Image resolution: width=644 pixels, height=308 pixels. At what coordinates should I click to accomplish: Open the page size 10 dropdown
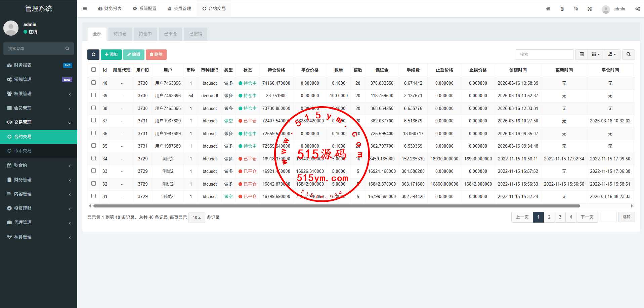[x=197, y=218]
